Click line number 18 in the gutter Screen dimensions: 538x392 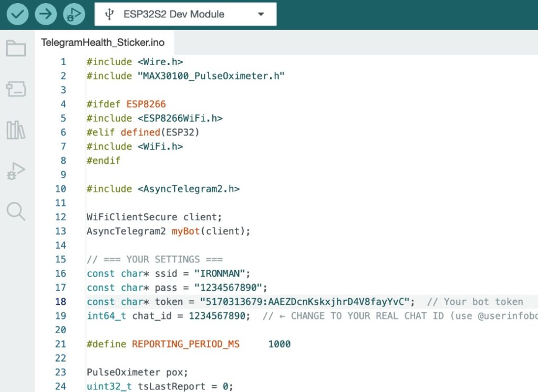60,302
